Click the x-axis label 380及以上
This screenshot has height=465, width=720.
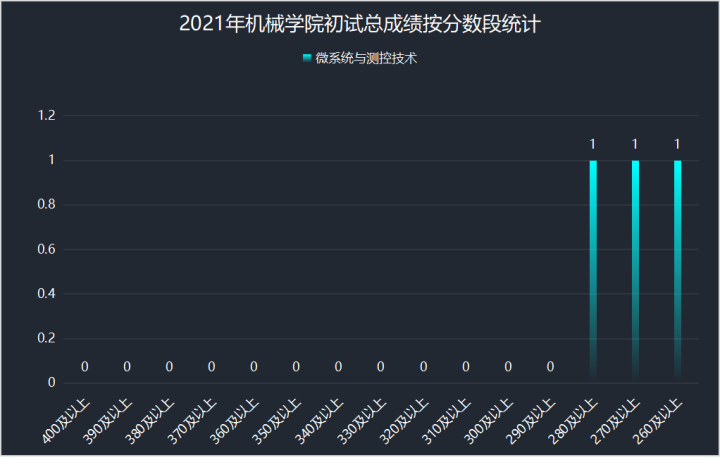point(151,421)
